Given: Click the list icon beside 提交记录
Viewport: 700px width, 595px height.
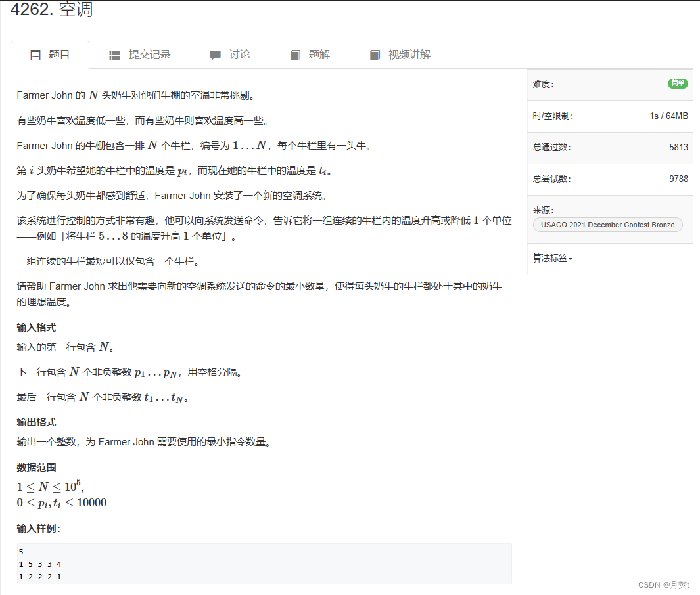Looking at the screenshot, I should point(114,55).
